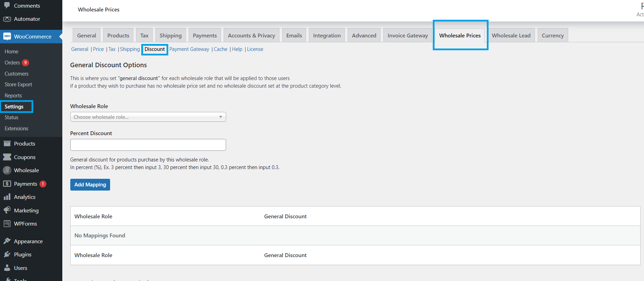This screenshot has height=281, width=644.
Task: Select the Wholesale Prices tab
Action: click(x=460, y=35)
